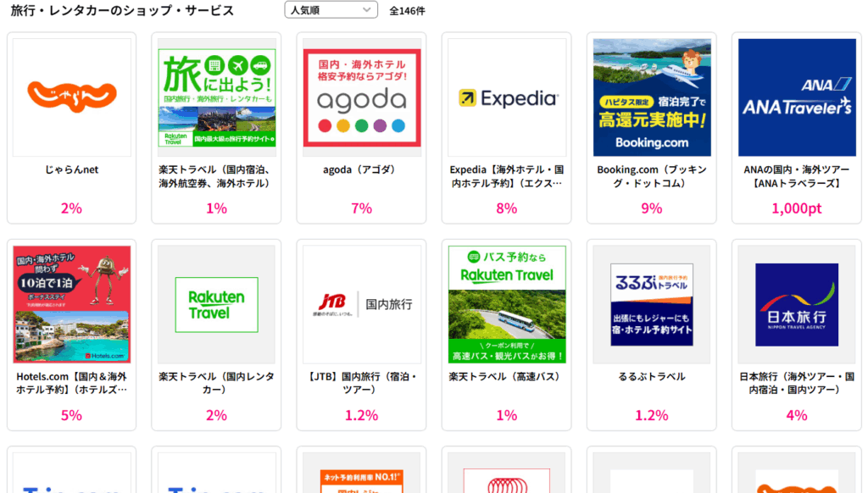Image resolution: width=868 pixels, height=493 pixels.
Task: Click the 1,000pt reward under ANA
Action: 797,208
